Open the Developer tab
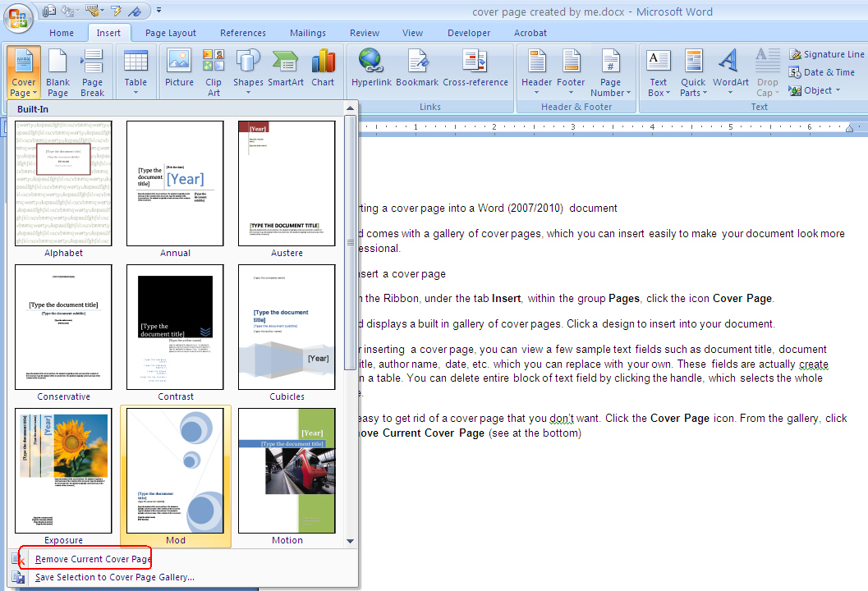This screenshot has width=868, height=591. pos(469,33)
